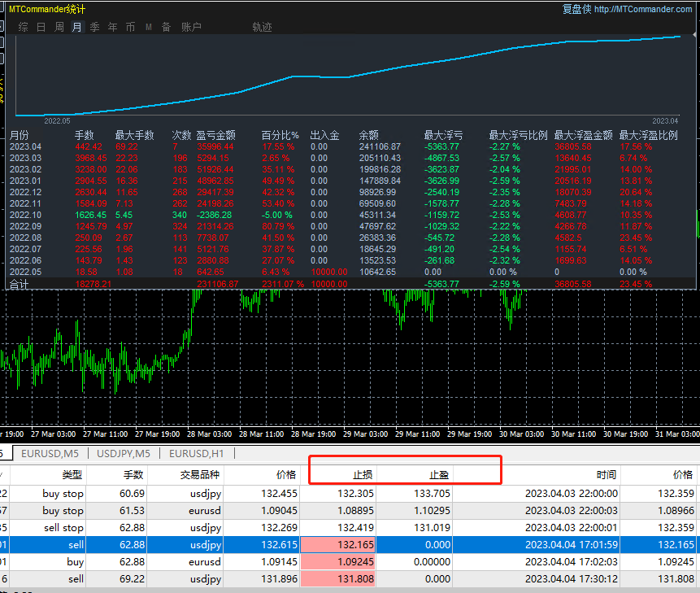Switch to the EURUSD,H1 chart tab
The width and height of the screenshot is (700, 593).
(x=197, y=454)
